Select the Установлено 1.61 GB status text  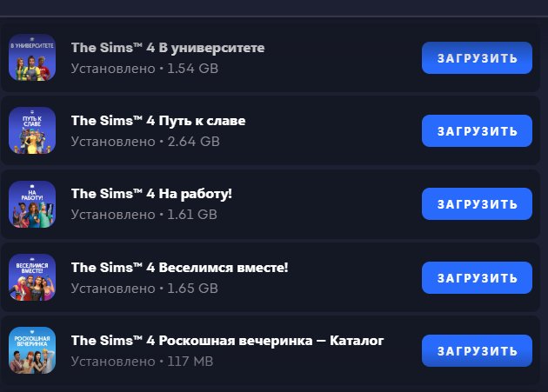point(144,215)
